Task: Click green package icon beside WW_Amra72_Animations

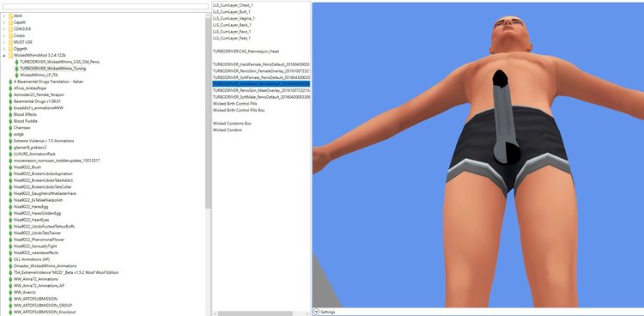Action: 10,279
